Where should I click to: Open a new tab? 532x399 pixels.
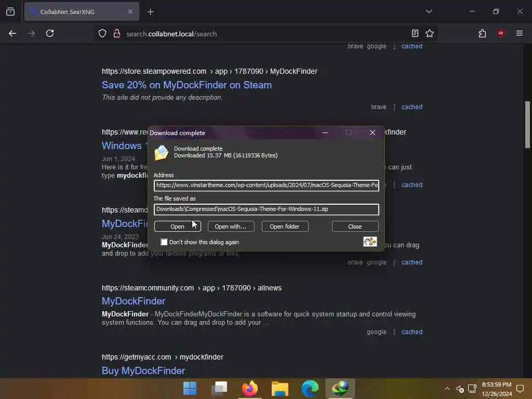point(151,12)
